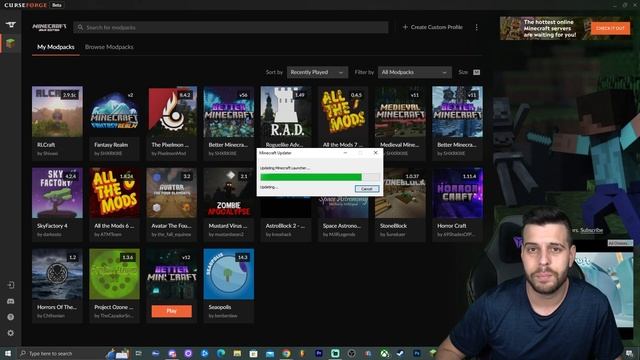Click the AstroBlock 2 modpack title

point(285,226)
